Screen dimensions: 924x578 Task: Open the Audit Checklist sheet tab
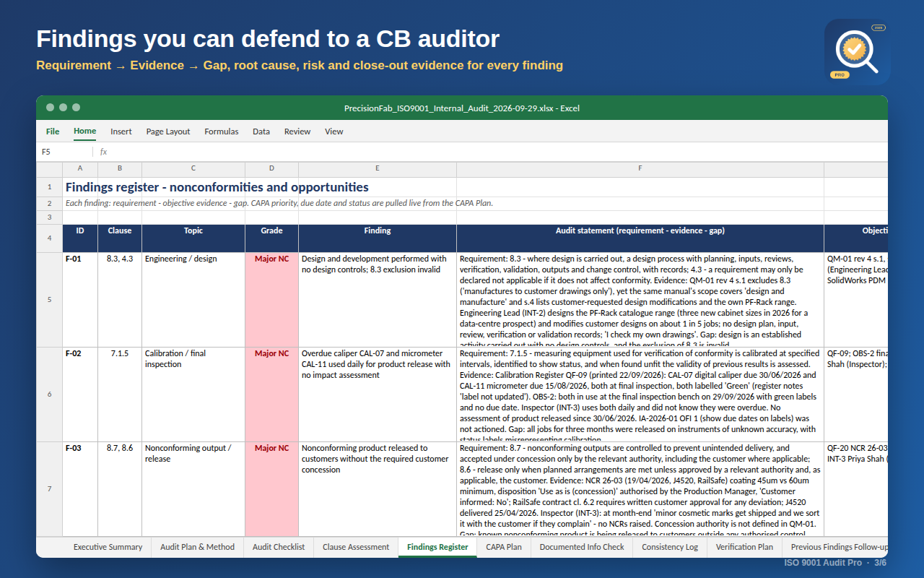tap(279, 547)
